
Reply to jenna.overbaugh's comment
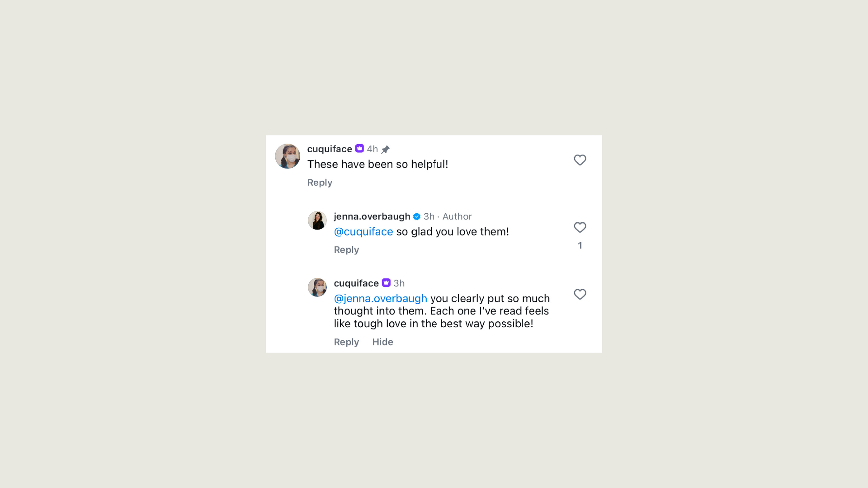click(x=346, y=250)
